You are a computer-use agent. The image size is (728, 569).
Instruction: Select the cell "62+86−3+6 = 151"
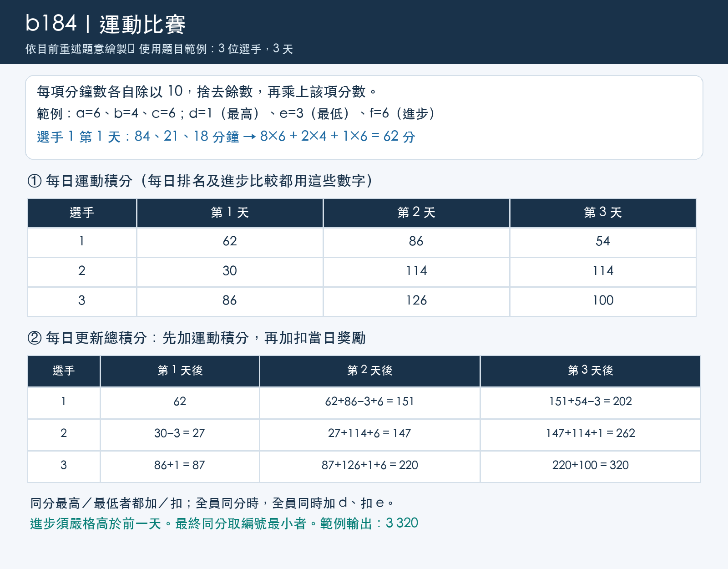coord(369,402)
